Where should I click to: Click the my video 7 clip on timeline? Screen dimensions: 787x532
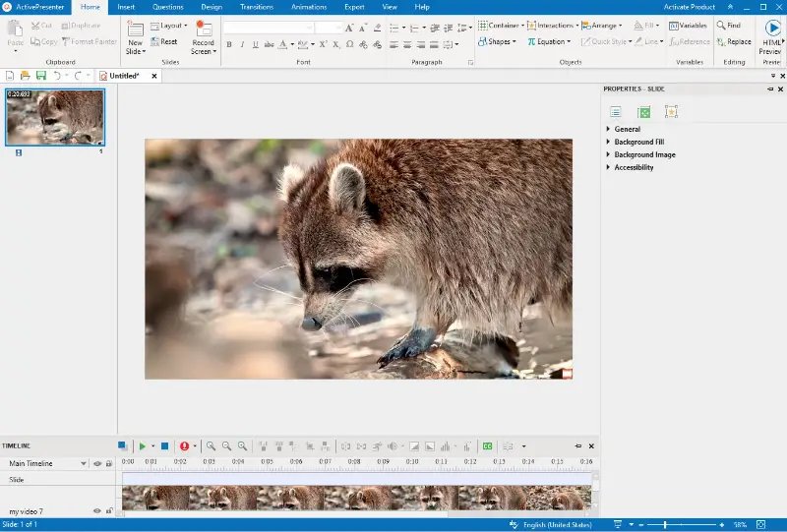[356, 498]
